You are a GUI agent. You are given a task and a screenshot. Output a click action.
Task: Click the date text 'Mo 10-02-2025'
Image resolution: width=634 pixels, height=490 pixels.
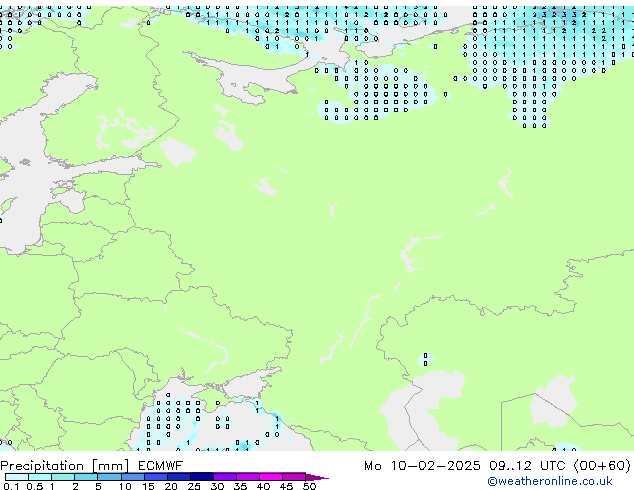pos(422,466)
